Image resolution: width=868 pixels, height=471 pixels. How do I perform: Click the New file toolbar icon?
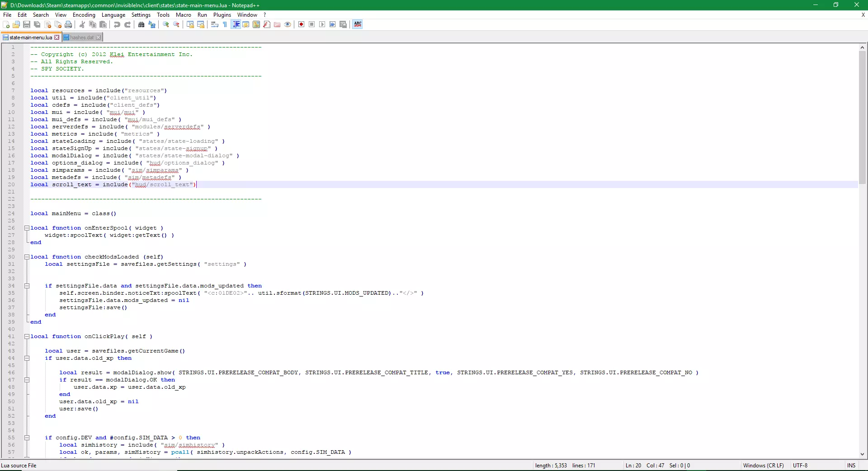pos(6,24)
